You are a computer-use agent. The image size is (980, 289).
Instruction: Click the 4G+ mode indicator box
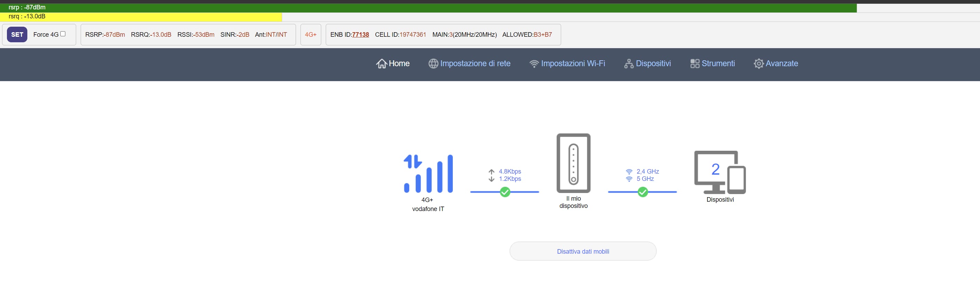click(x=311, y=35)
